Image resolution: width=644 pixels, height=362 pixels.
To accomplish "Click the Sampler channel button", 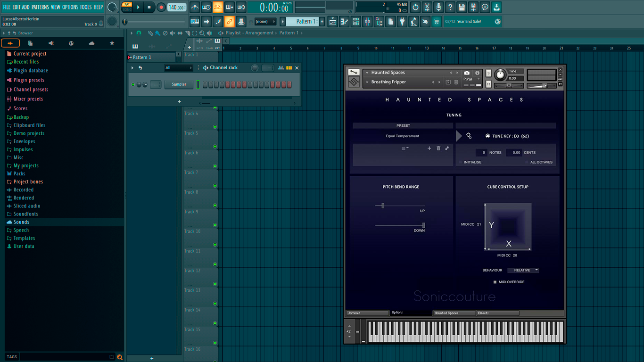I will (179, 84).
